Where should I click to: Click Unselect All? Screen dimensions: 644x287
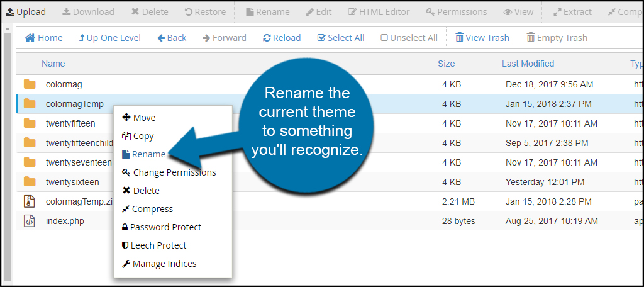pyautogui.click(x=409, y=38)
